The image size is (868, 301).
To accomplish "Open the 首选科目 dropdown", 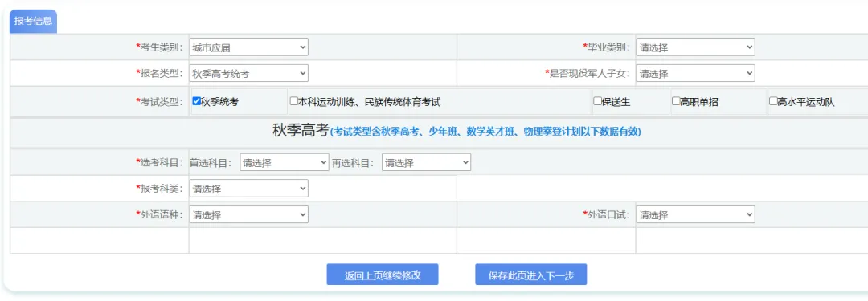I will coord(285,162).
